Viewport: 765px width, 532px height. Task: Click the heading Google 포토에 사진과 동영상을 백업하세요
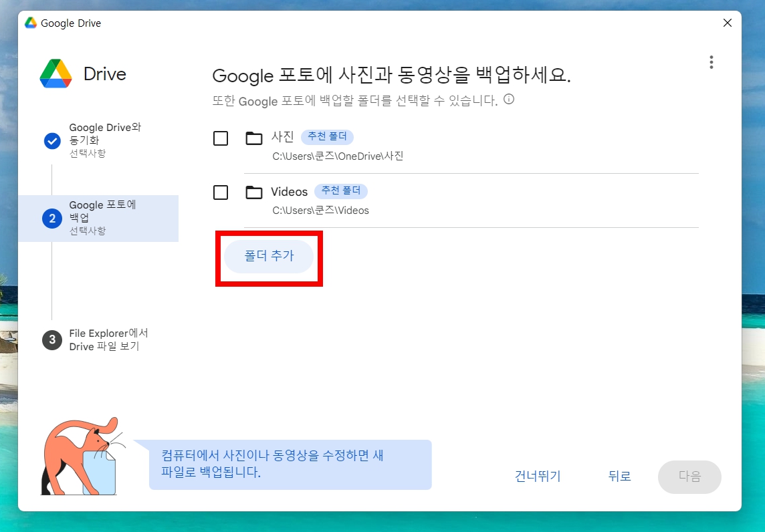pyautogui.click(x=391, y=75)
